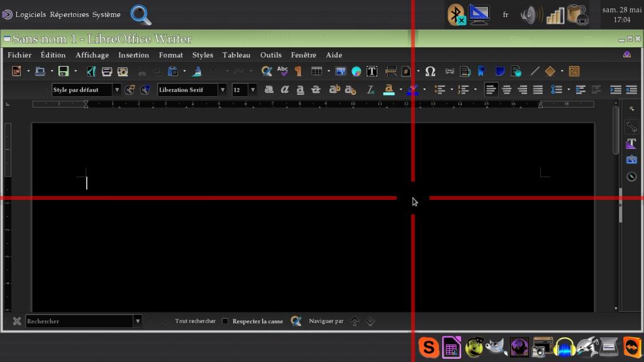
Task: Create a new document with the New icon
Action: click(16, 72)
